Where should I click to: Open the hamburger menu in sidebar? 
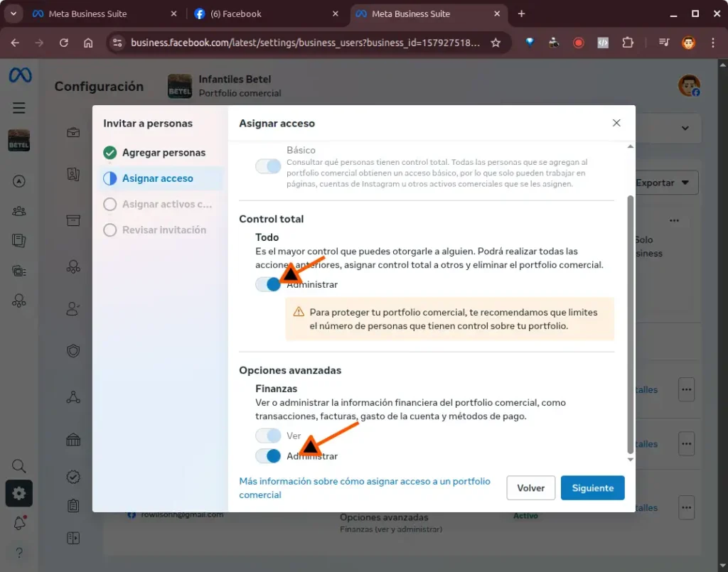pyautogui.click(x=19, y=108)
